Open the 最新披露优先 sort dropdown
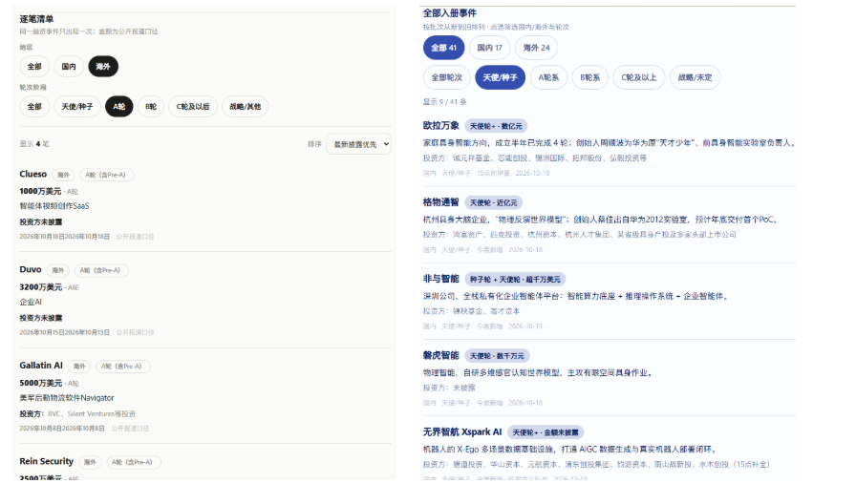 tap(358, 144)
